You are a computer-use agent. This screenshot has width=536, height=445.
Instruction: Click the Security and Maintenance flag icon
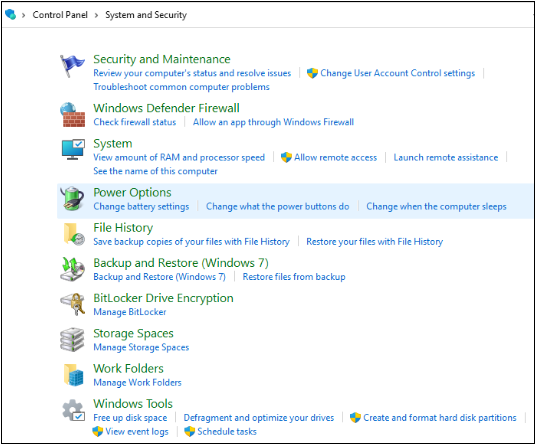point(72,66)
